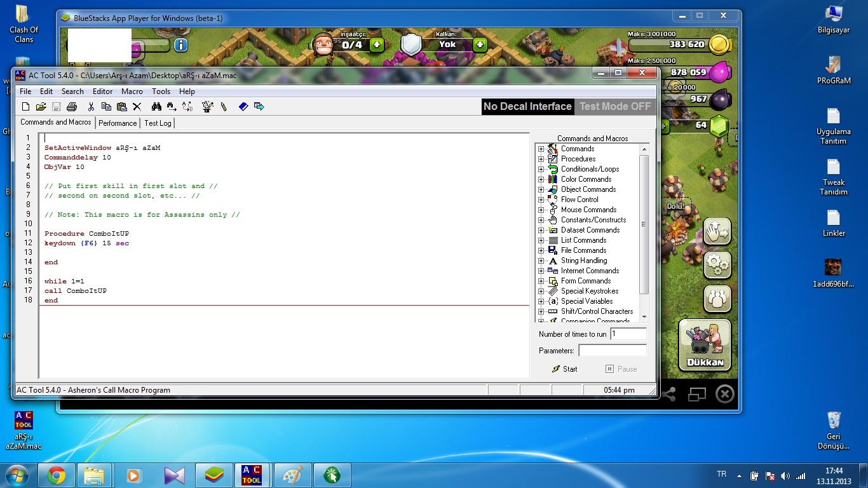
Task: Select Internet Commands in the tree
Action: [590, 271]
